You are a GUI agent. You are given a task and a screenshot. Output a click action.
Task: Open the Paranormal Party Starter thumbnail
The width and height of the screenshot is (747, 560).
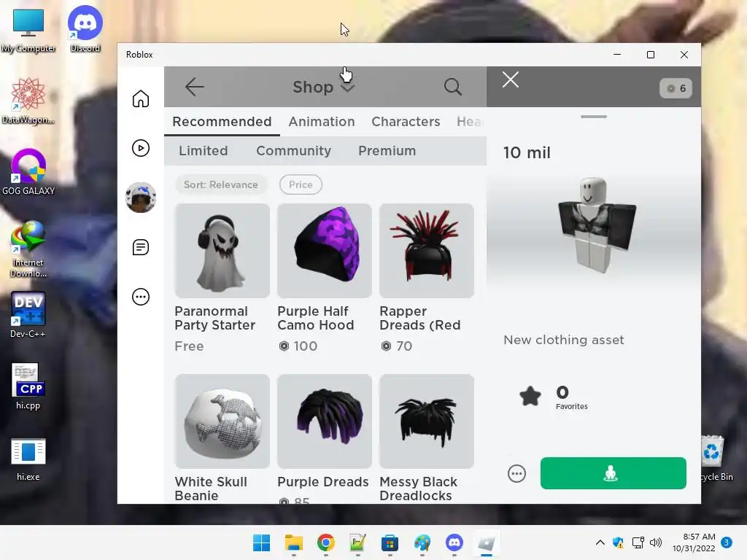222,251
